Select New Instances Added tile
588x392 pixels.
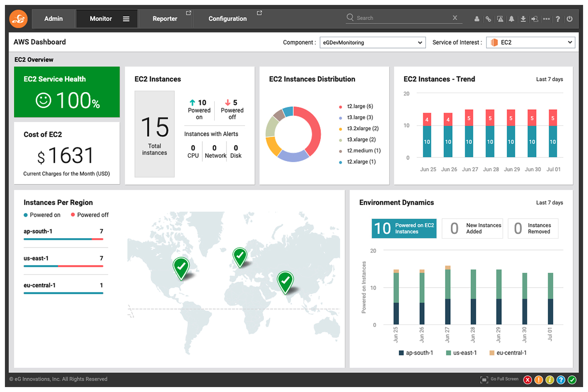pos(472,228)
